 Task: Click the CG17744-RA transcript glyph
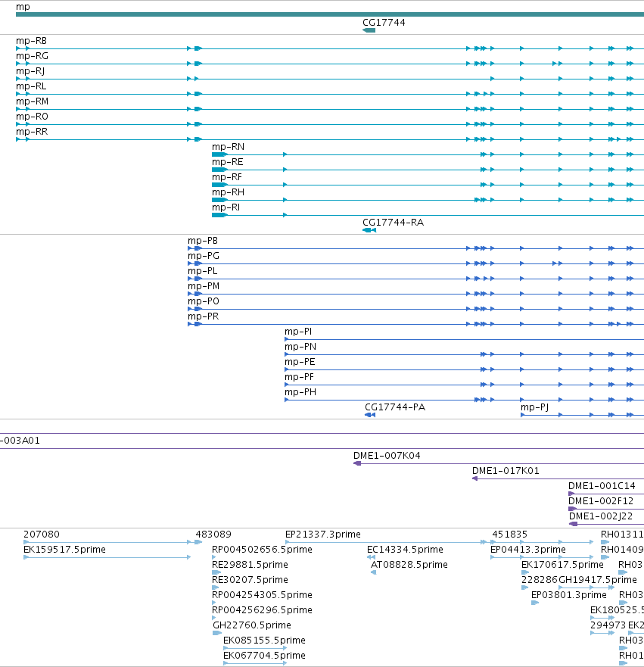369,230
